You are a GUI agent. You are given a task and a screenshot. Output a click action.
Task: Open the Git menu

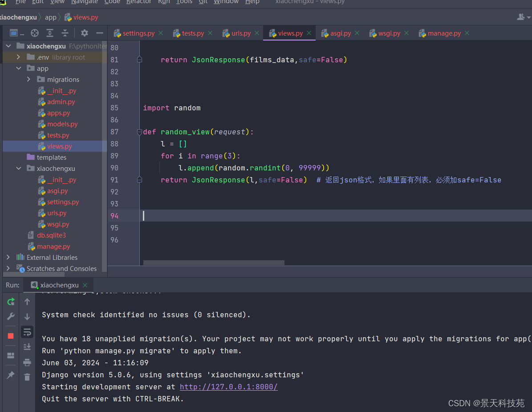(x=203, y=2)
